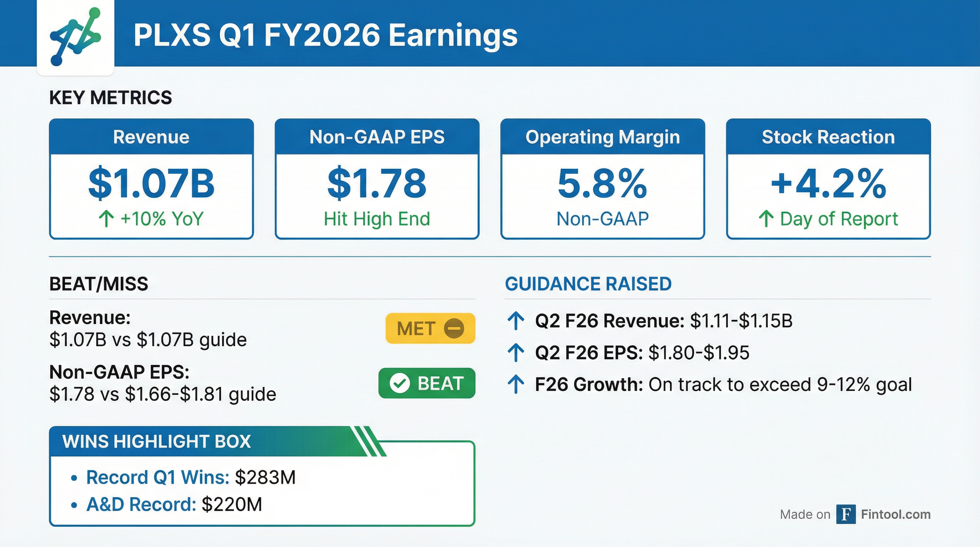Screen dimensions: 980x547
Task: Click the checkmark icon in BEAT badge
Action: tap(400, 383)
